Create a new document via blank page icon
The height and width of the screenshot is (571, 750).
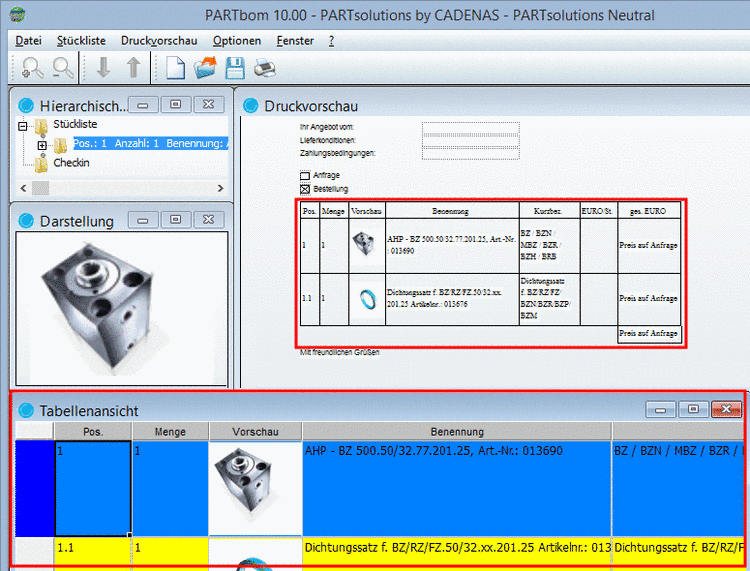(175, 67)
